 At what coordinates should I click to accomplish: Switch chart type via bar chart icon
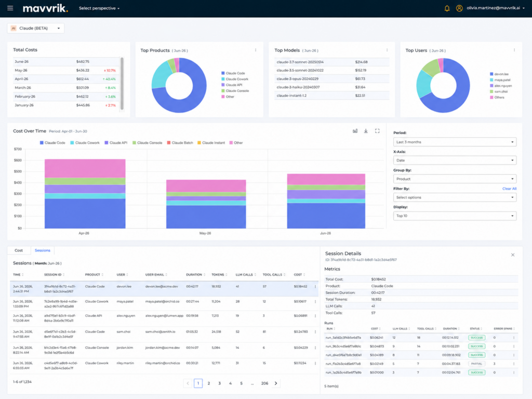(x=355, y=131)
